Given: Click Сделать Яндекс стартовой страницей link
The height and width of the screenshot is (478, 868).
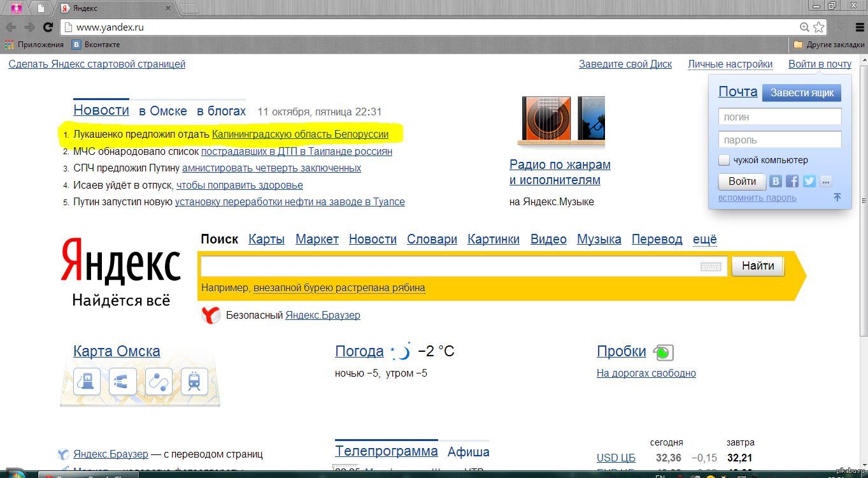Looking at the screenshot, I should click(x=97, y=64).
